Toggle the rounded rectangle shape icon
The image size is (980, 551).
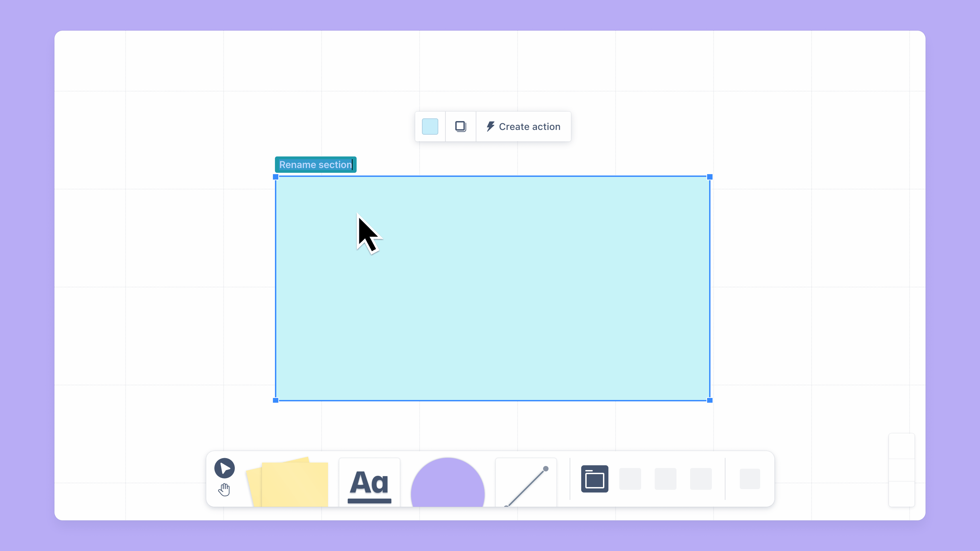coord(430,127)
